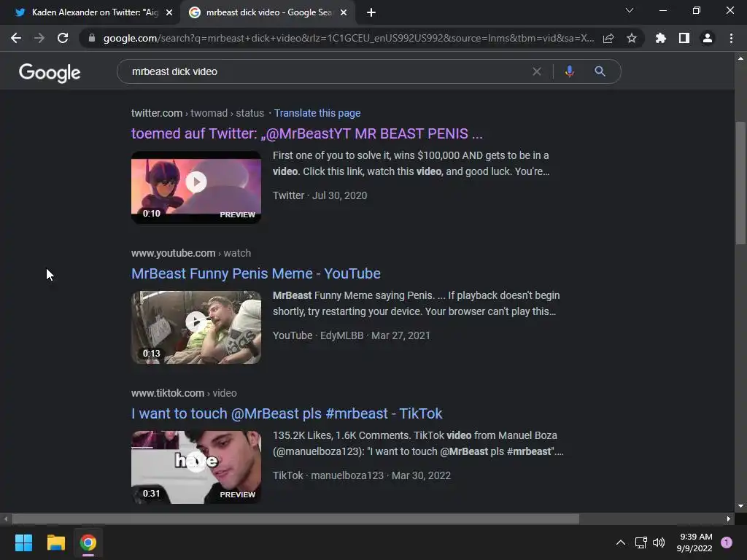The width and height of the screenshot is (747, 560).
Task: Click the www.youtube.com › watch breadcrumb
Action: tap(191, 253)
